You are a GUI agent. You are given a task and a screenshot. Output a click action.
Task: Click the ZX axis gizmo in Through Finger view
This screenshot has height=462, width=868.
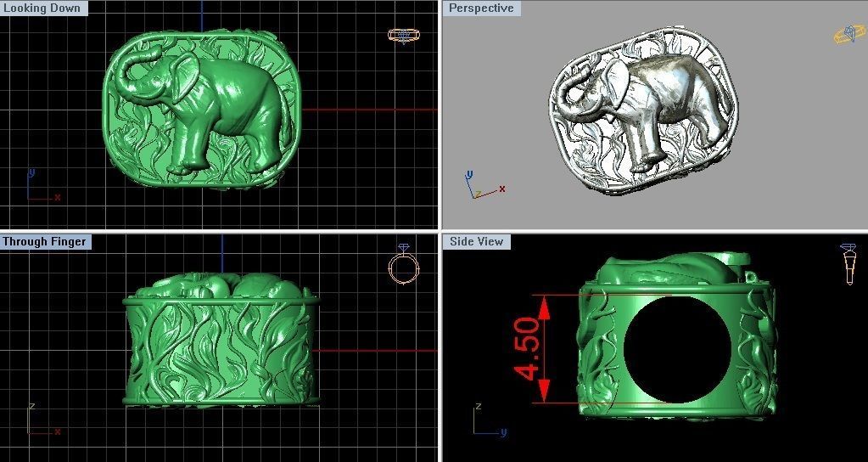tap(43, 420)
